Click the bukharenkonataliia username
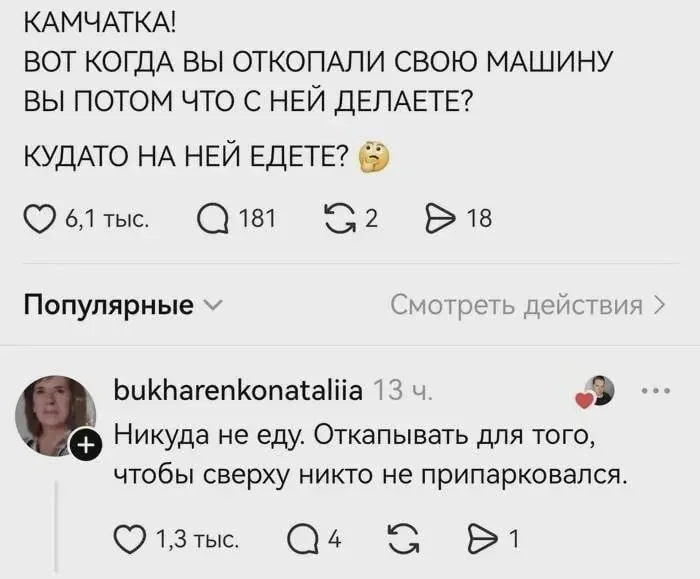The height and width of the screenshot is (579, 700). click(x=236, y=391)
